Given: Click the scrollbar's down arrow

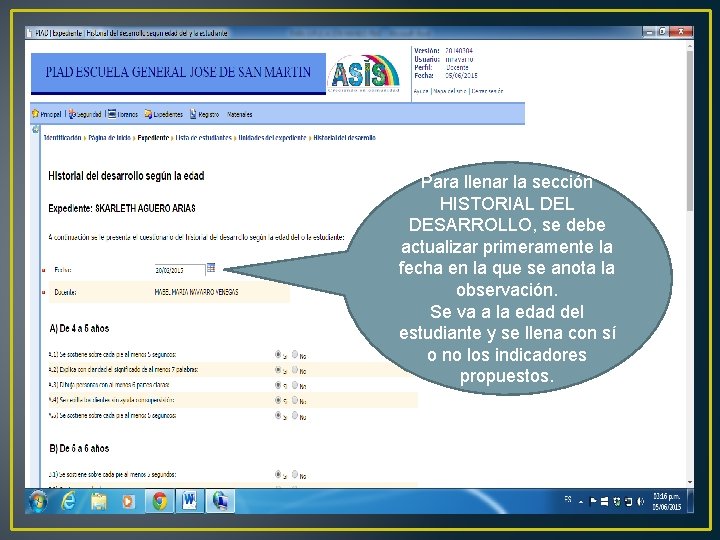Looking at the screenshot, I should (x=690, y=483).
